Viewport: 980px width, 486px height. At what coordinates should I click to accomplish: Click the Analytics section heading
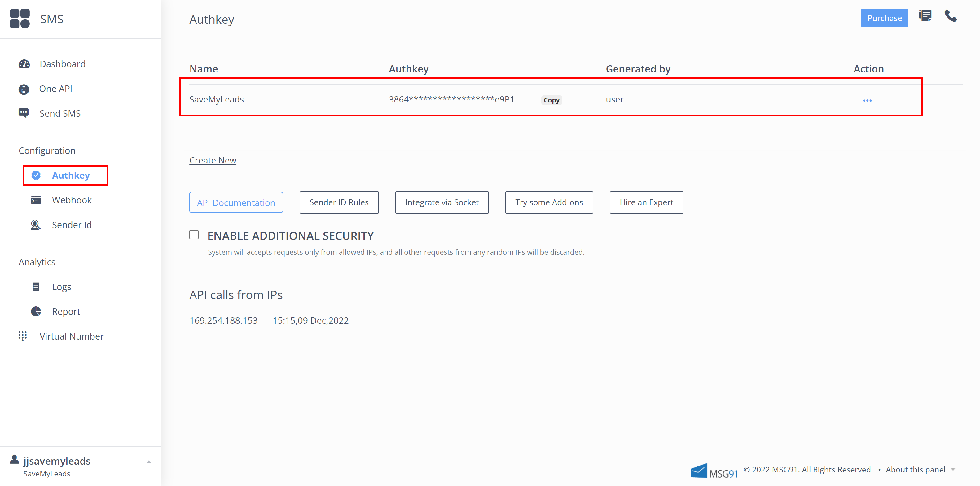click(x=37, y=262)
